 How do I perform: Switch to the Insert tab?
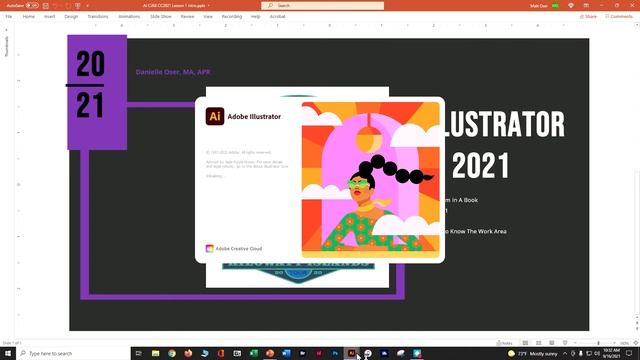pyautogui.click(x=49, y=17)
